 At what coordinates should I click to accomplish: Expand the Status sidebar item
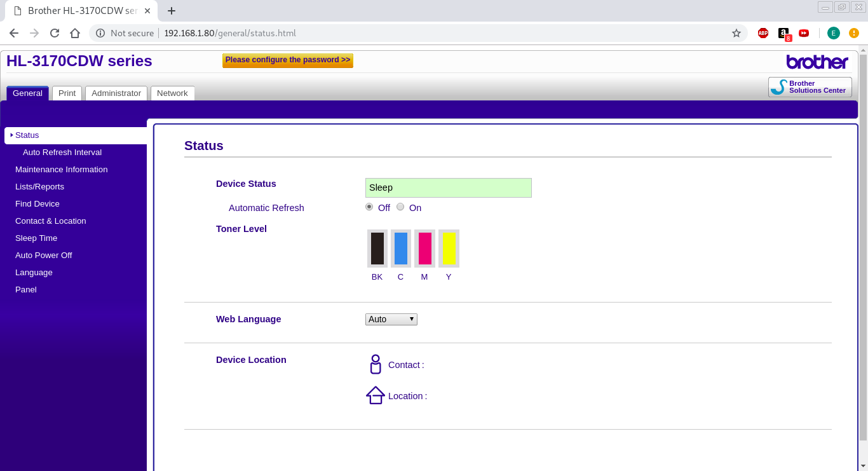tap(27, 135)
